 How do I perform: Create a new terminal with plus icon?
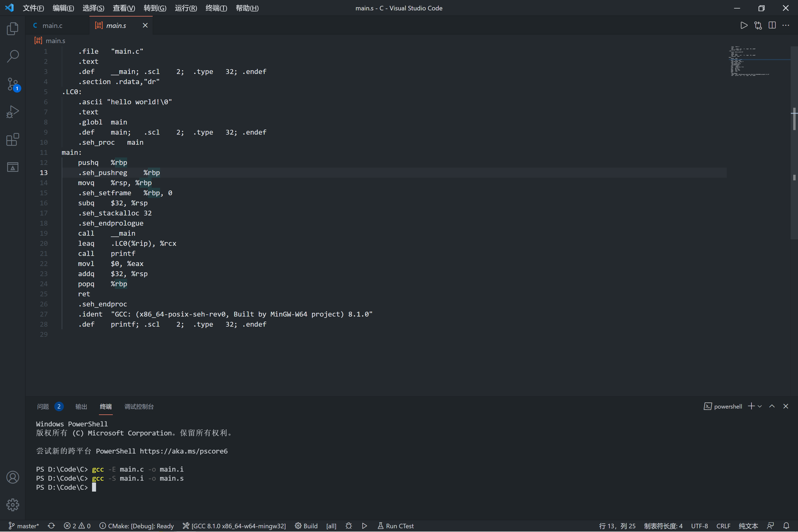click(751, 406)
